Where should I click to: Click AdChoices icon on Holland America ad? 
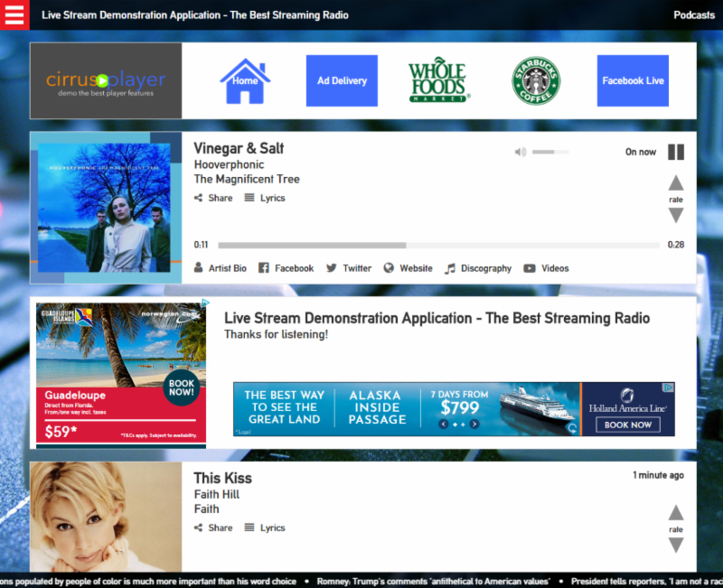[668, 387]
